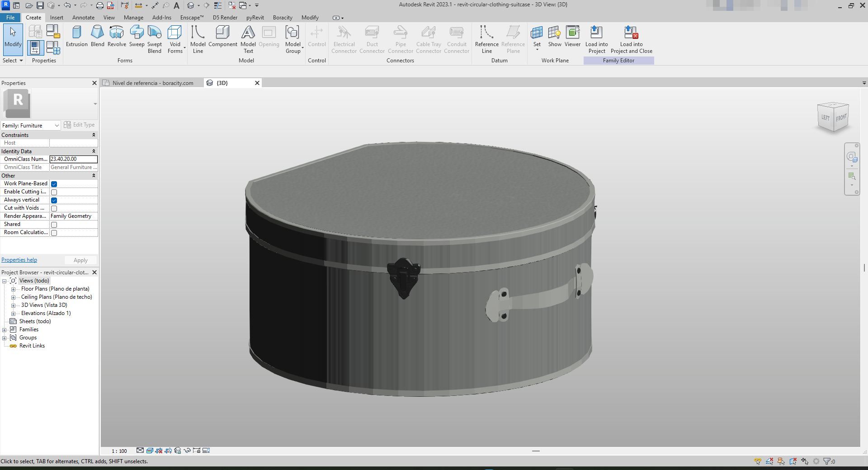The height and width of the screenshot is (470, 868).
Task: Activate the Sweep tool
Action: [x=137, y=36]
